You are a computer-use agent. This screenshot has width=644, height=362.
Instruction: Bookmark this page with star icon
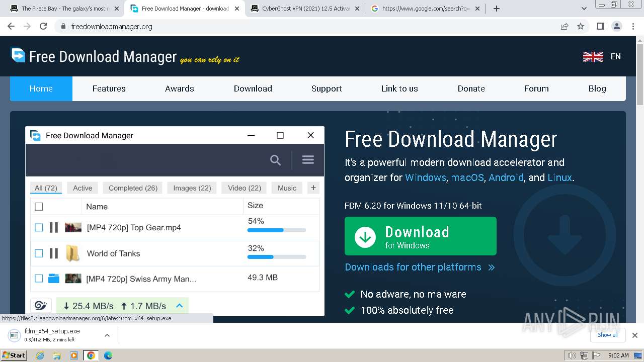coord(581,26)
